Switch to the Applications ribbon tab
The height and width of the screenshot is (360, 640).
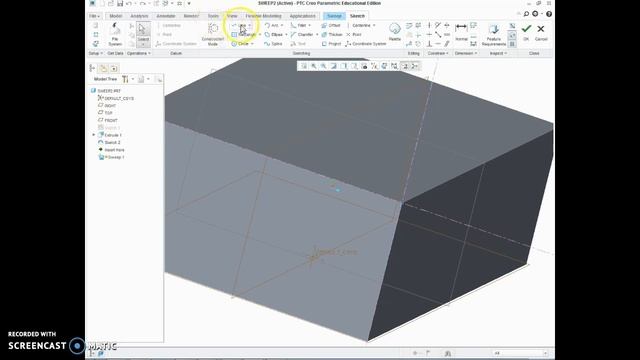pyautogui.click(x=302, y=16)
